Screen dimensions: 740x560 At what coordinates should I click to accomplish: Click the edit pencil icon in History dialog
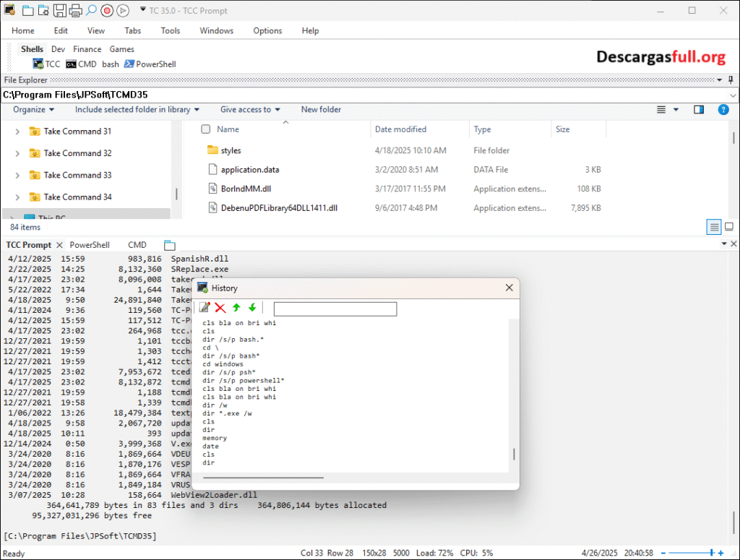tap(205, 308)
